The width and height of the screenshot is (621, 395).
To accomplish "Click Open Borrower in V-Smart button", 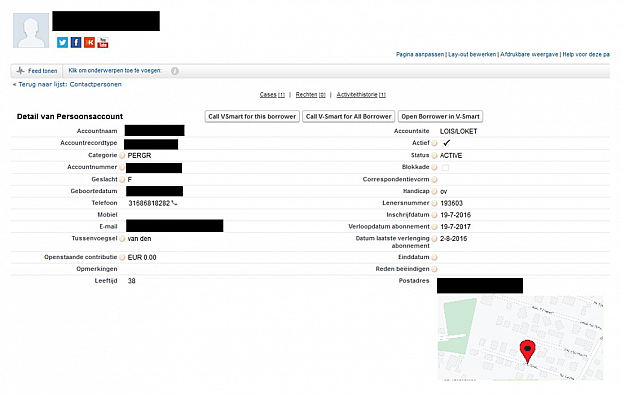I will (440, 116).
